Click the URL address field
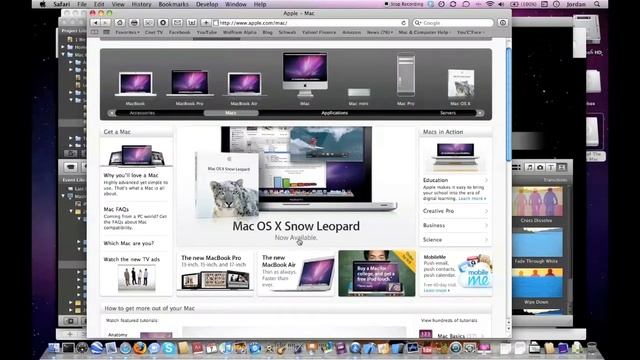The width and height of the screenshot is (640, 360). pyautogui.click(x=310, y=23)
